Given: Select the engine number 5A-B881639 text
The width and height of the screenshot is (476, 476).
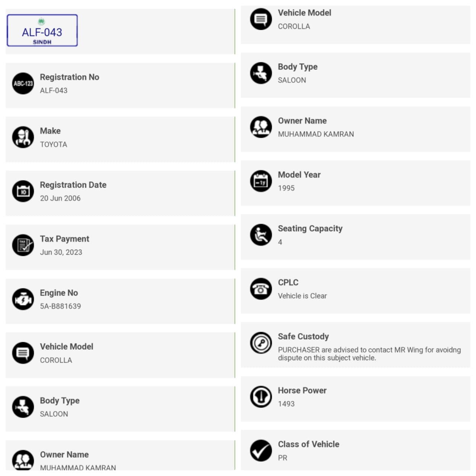Looking at the screenshot, I should [x=61, y=306].
